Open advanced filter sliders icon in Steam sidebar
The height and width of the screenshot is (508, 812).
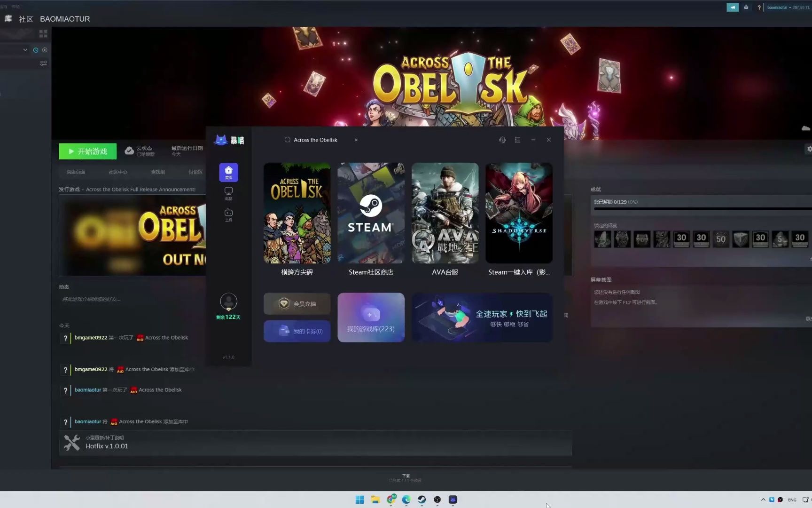tap(43, 63)
